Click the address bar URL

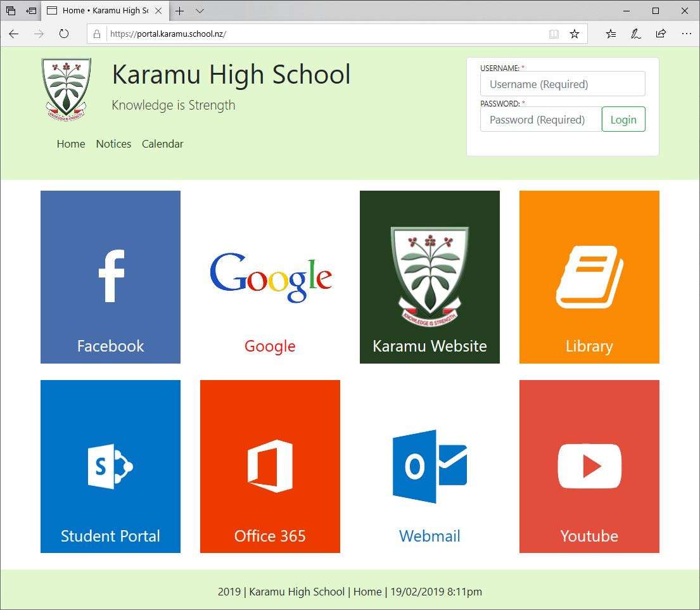[168, 34]
